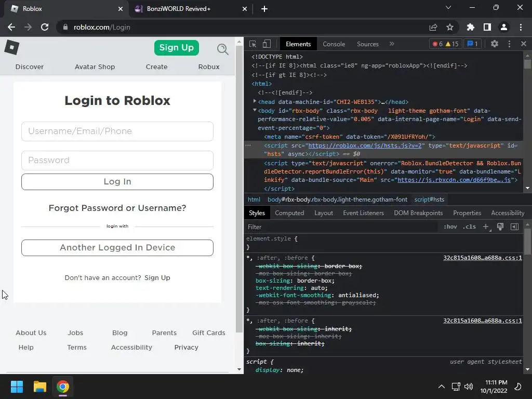Image resolution: width=532 pixels, height=399 pixels.
Task: Close the DevTools panel
Action: 524,44
